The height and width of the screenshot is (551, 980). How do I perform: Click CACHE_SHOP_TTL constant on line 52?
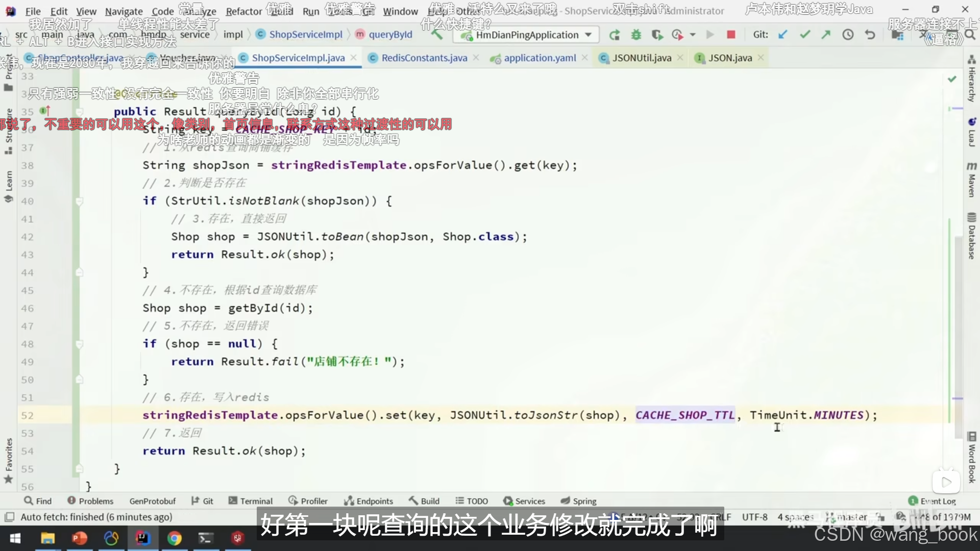[x=685, y=415]
